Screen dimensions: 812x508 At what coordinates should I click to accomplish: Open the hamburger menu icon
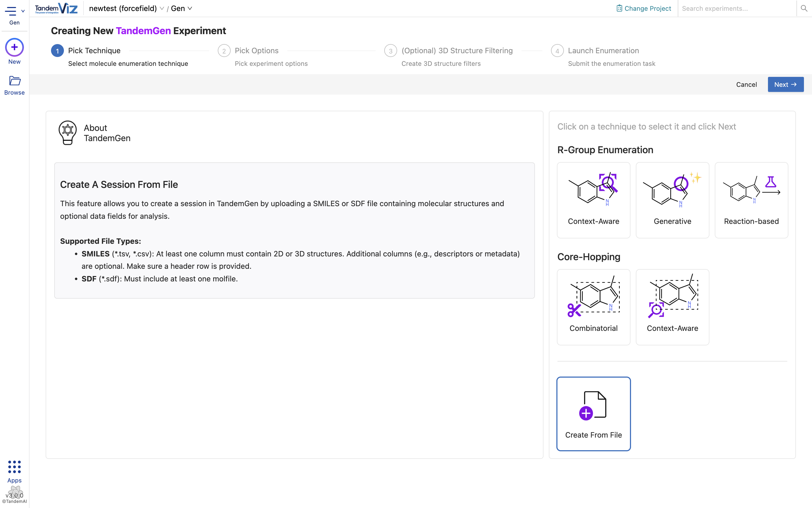click(x=10, y=11)
